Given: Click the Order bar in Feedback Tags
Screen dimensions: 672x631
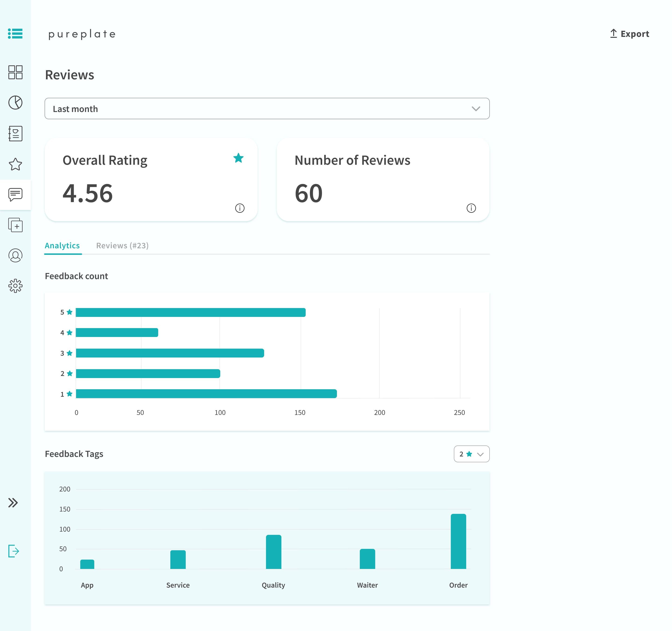Looking at the screenshot, I should pyautogui.click(x=458, y=541).
